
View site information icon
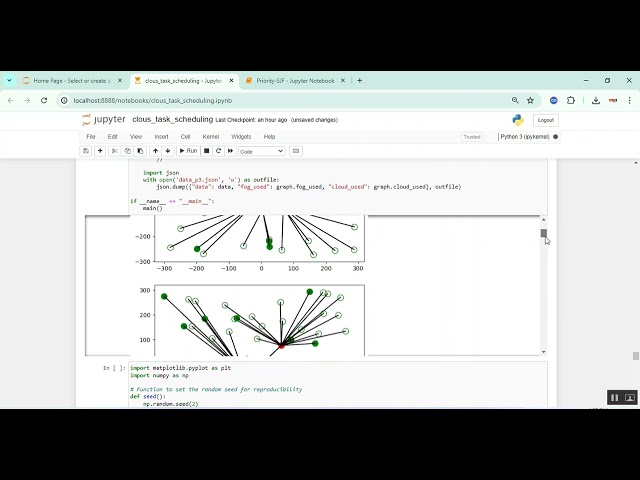tap(64, 100)
